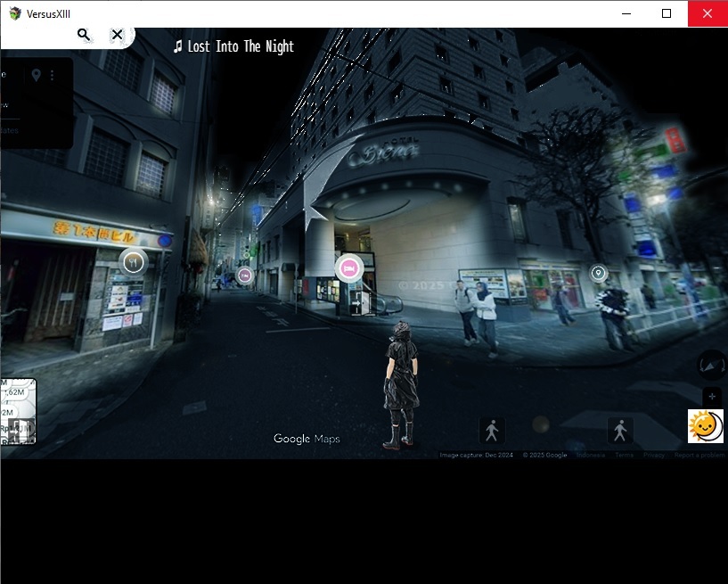728x584 pixels.
Task: Click the compass rotation control
Action: (x=712, y=364)
